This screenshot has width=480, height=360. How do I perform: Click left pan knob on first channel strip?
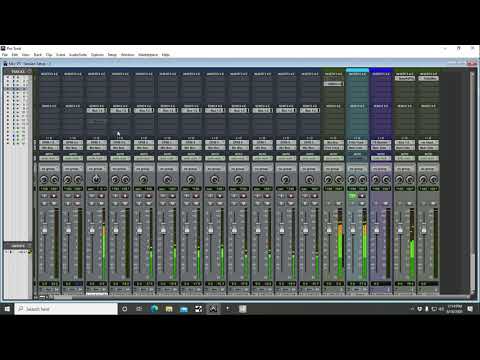44,180
